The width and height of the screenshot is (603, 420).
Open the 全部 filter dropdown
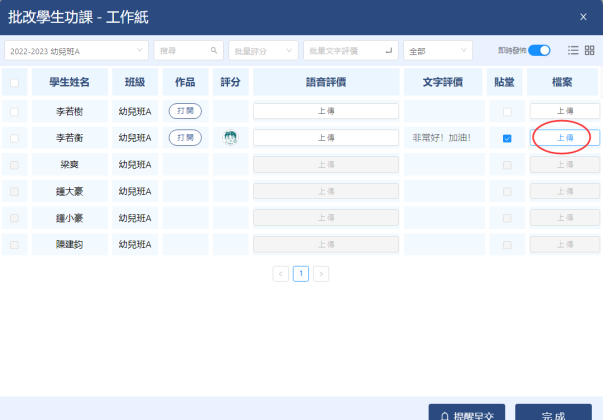tap(437, 50)
